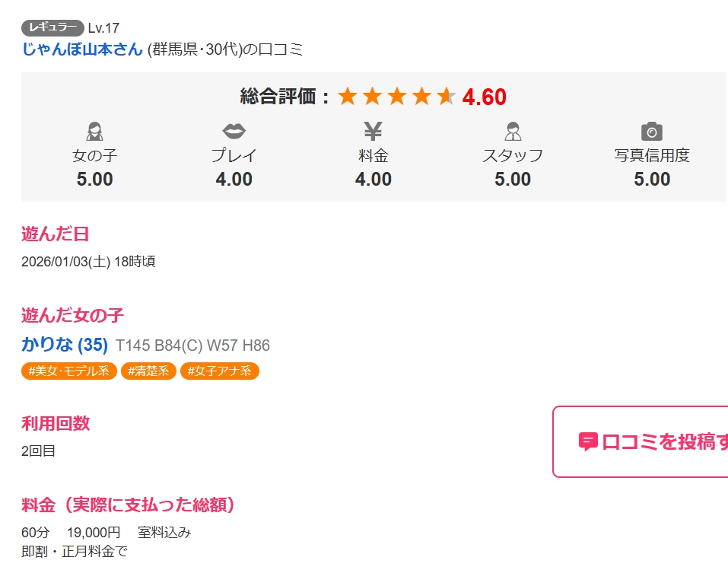Click the 遊んだ日 heading
Viewport: 728px width, 570px height.
[56, 234]
